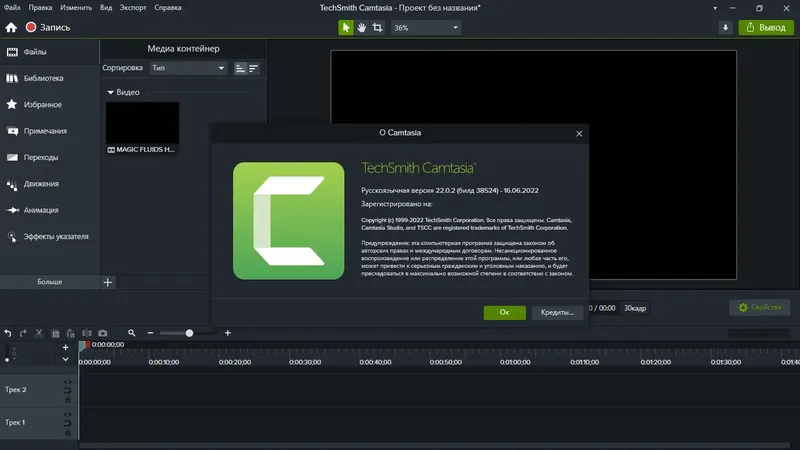The width and height of the screenshot is (800, 450).
Task: Toggle lock on Трек 2
Action: coord(67,399)
